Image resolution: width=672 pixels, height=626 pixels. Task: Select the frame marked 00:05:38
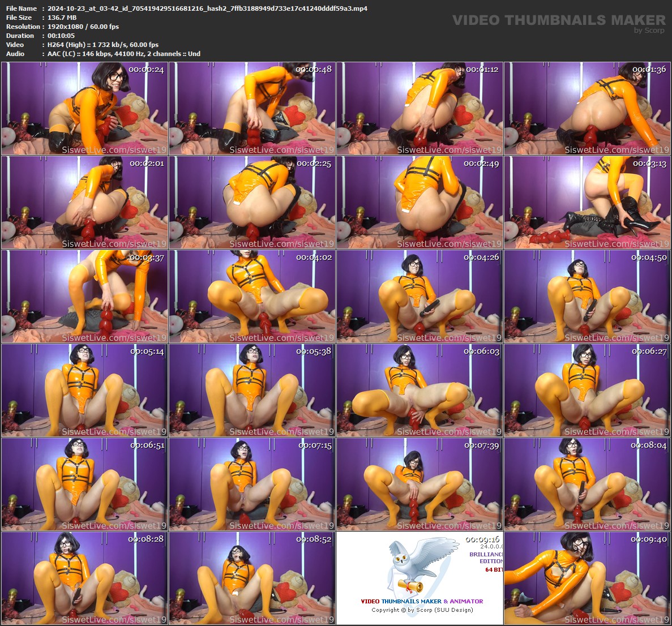point(252,390)
